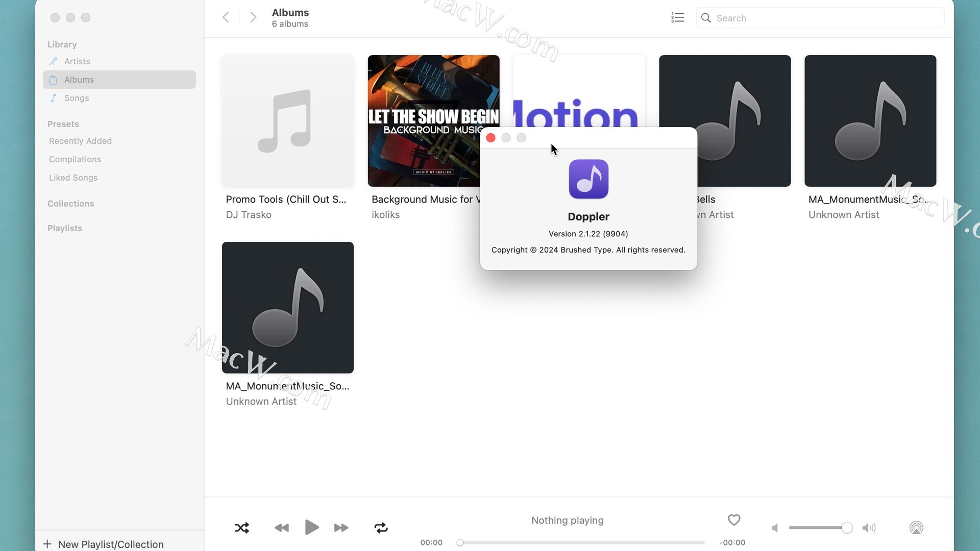Open the Compilations preset
The width and height of the screenshot is (980, 551).
point(75,159)
